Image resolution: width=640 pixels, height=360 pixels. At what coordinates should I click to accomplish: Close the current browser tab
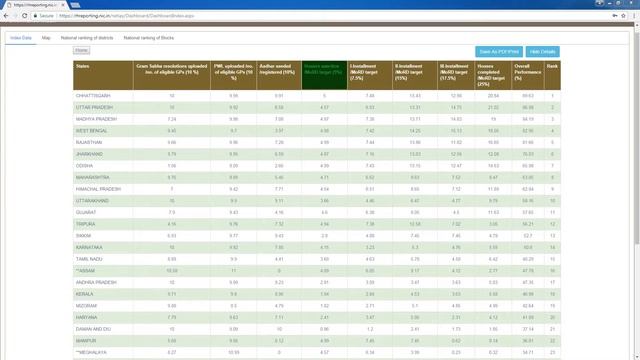[63, 5]
